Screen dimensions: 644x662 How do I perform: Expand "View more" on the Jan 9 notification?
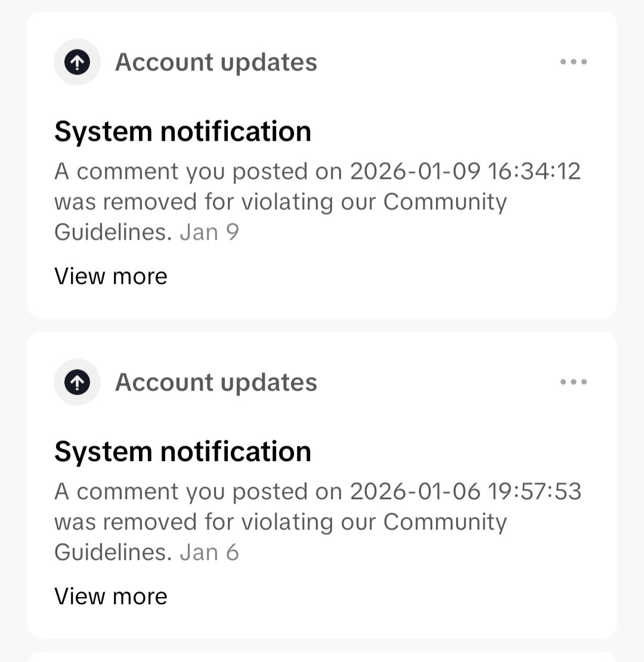(111, 276)
